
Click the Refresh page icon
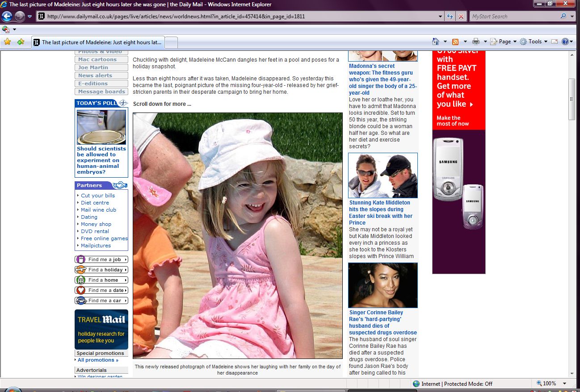coord(450,17)
